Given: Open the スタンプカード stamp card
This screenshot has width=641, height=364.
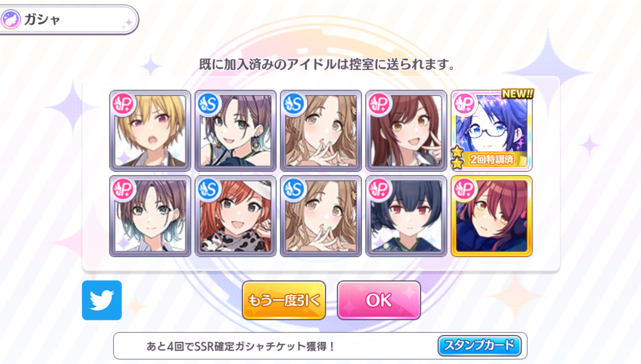Looking at the screenshot, I should click(480, 346).
